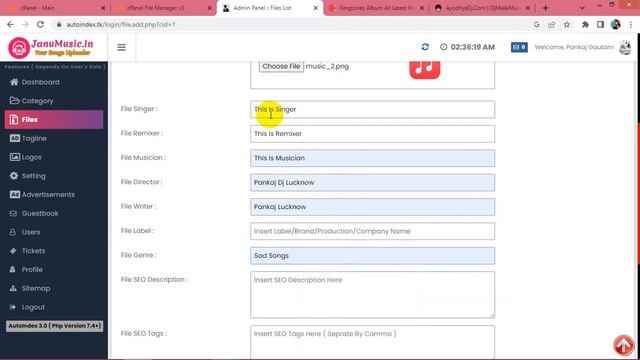Screen dimensions: 640x360
Task: Click the File SEO Description textarea
Action: pyautogui.click(x=372, y=295)
